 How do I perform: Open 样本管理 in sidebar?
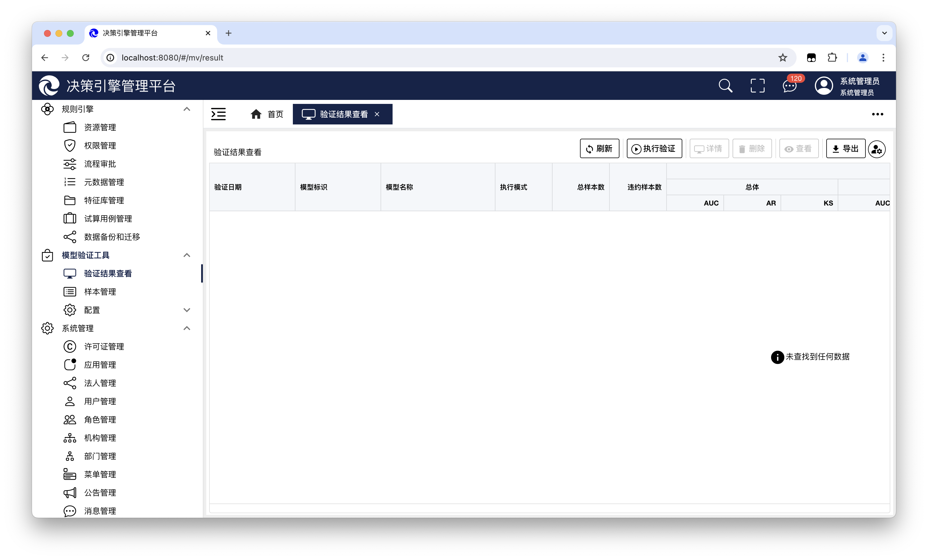(100, 292)
